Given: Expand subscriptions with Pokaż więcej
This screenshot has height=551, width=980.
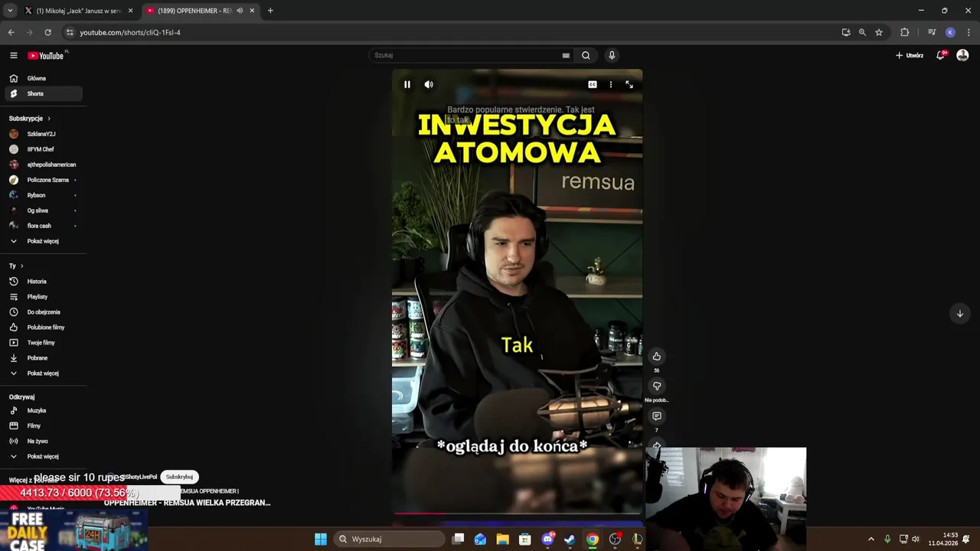Looking at the screenshot, I should pyautogui.click(x=43, y=241).
